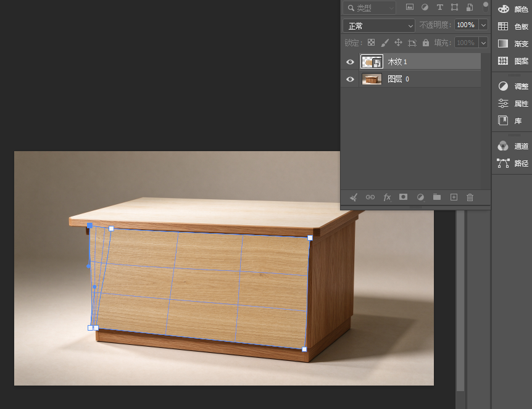Viewport: 532px width, 409px height.
Task: Hide the 图层 0 layer
Action: (350, 79)
